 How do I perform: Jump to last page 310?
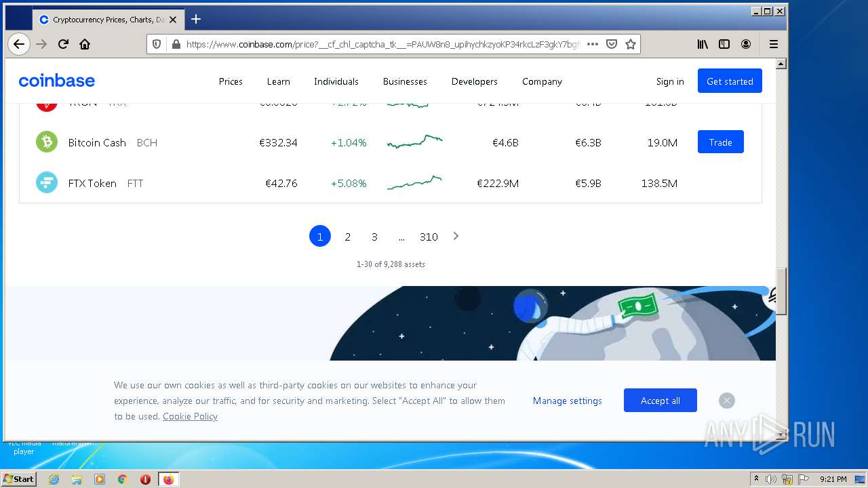429,237
